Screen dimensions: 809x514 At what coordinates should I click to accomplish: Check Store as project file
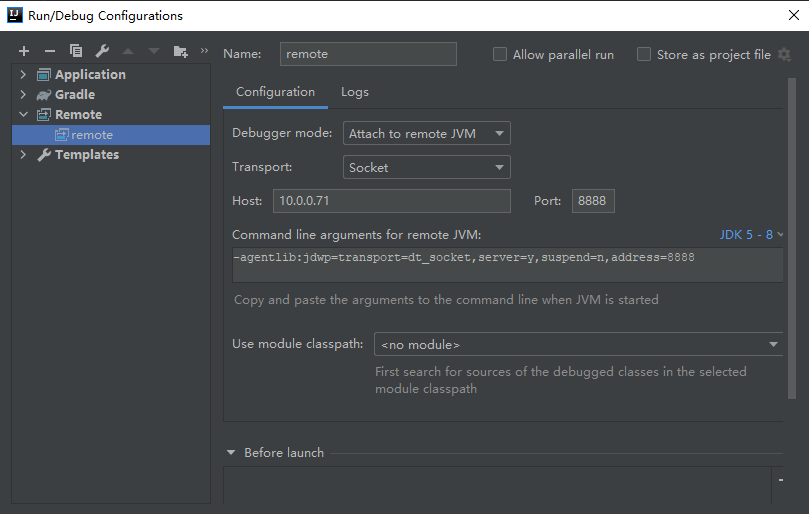click(x=644, y=55)
